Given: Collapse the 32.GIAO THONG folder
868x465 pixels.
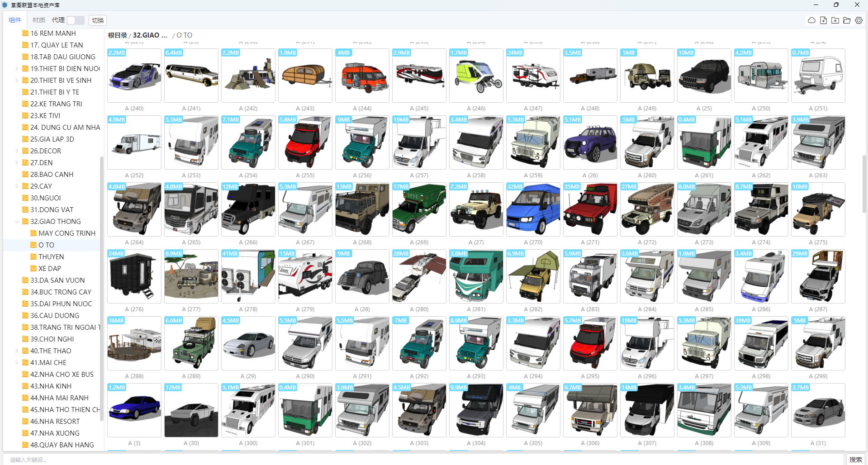Looking at the screenshot, I should pos(17,221).
